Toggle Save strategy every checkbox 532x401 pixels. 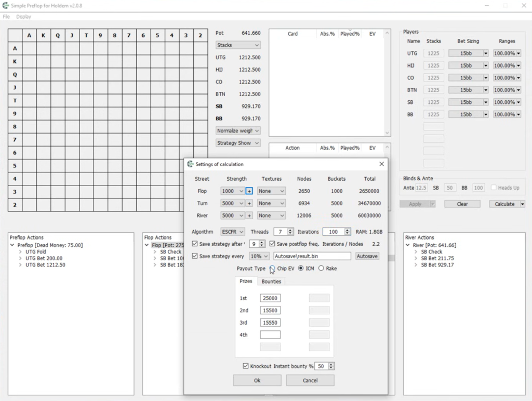[195, 256]
